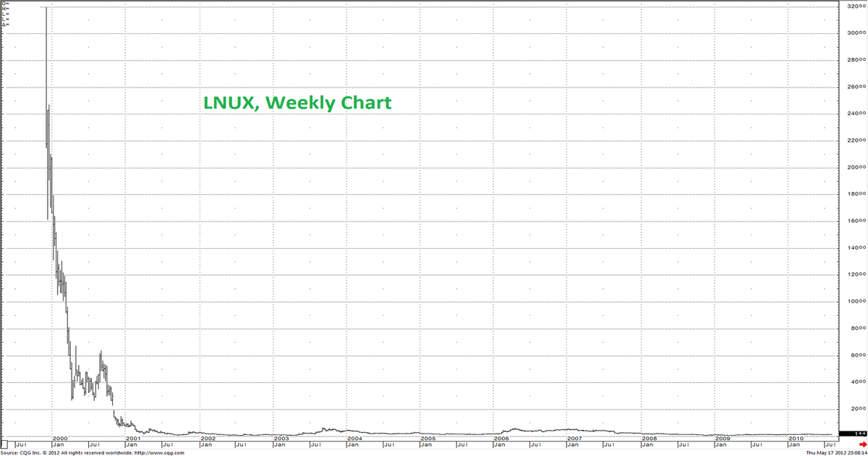Toggle the 2005 year label on time axis
The width and height of the screenshot is (868, 456).
[428, 439]
